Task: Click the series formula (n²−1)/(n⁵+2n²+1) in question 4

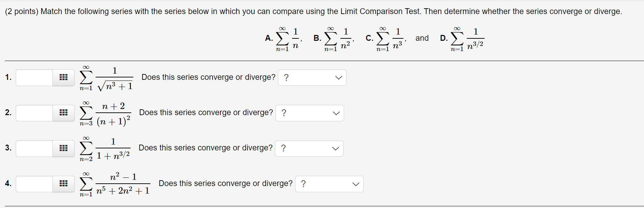Action: [x=115, y=184]
